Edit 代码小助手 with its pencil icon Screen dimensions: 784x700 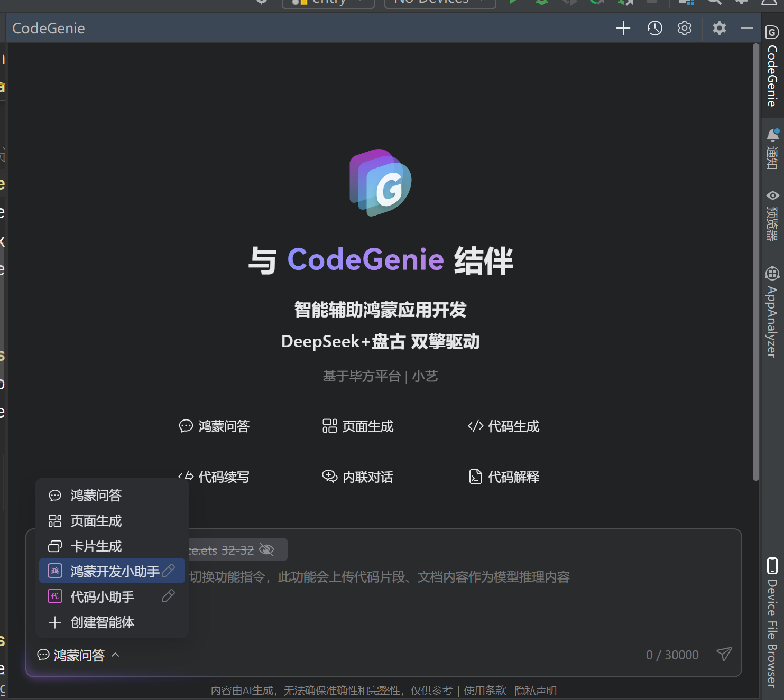pyautogui.click(x=168, y=596)
